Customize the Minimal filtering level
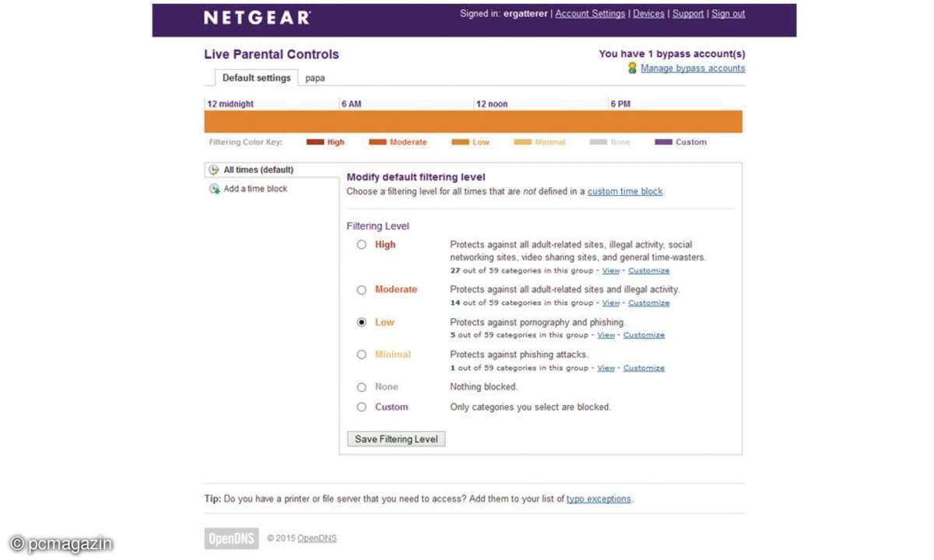This screenshot has width=934, height=560. 644,368
